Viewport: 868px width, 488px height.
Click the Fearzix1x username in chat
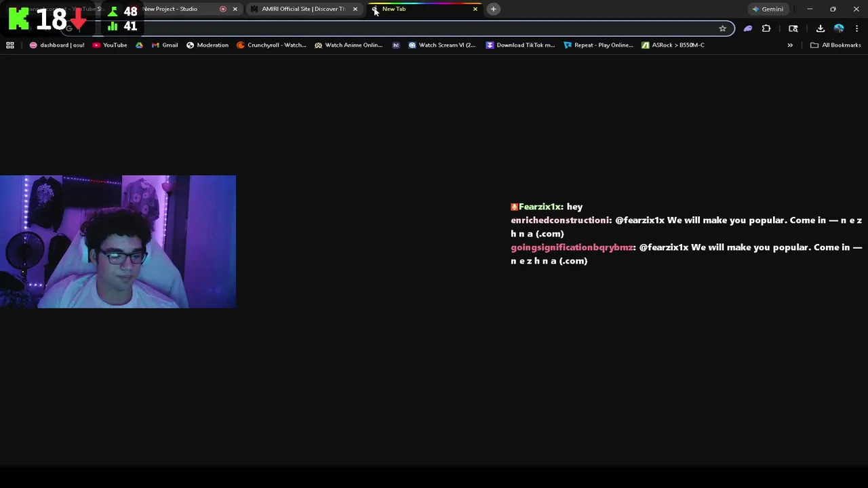click(540, 207)
